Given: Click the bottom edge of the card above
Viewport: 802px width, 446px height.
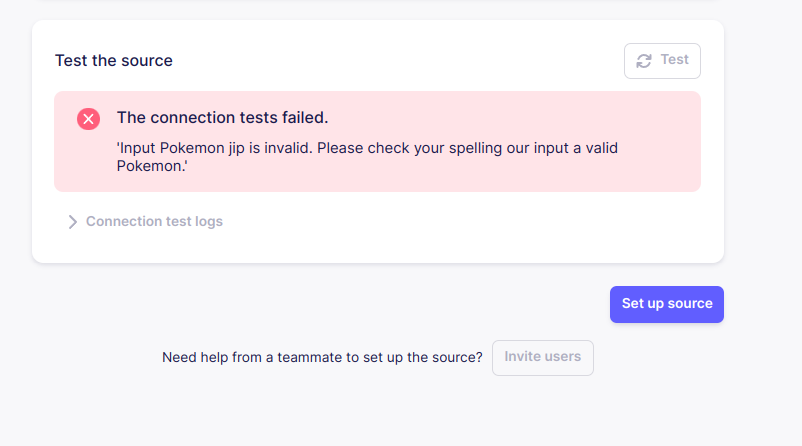Looking at the screenshot, I should (x=377, y=1).
